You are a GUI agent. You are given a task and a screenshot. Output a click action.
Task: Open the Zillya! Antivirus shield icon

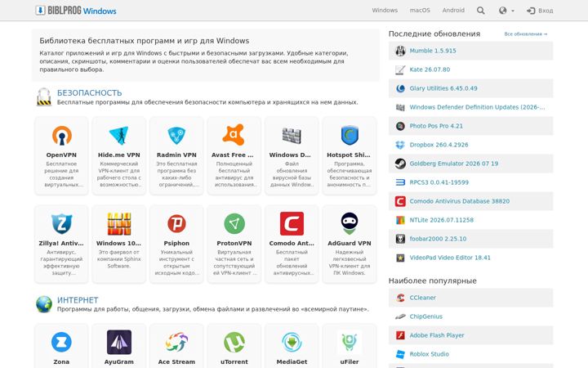(x=61, y=223)
